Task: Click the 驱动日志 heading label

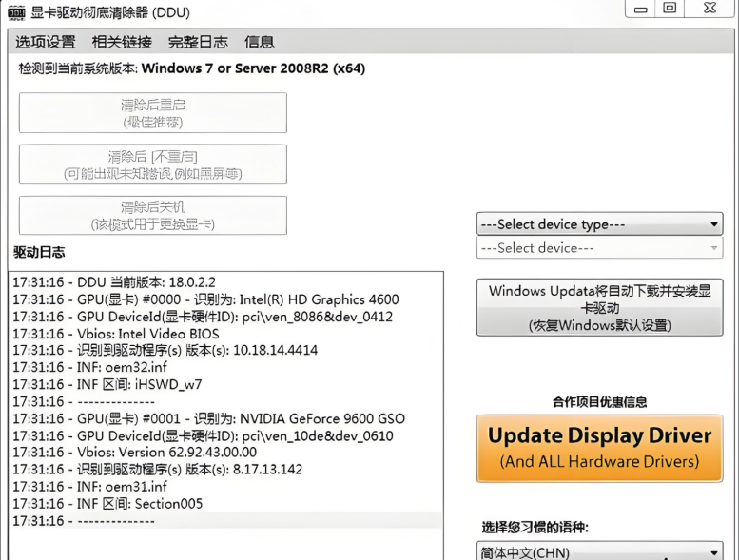Action: [x=39, y=253]
